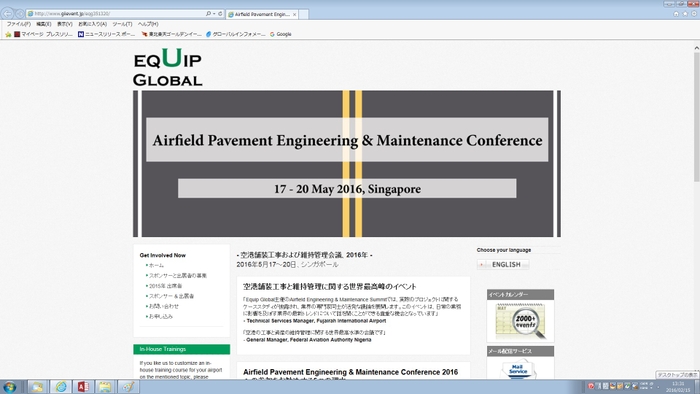The width and height of the screenshot is (700, 394).
Task: Open the ファイル(F) menu
Action: click(x=19, y=24)
